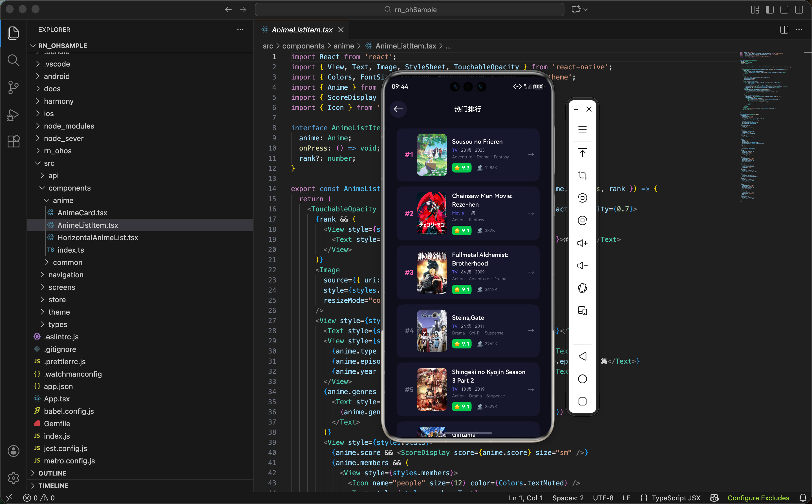Click the emulator rotate screen icon

pos(582,288)
